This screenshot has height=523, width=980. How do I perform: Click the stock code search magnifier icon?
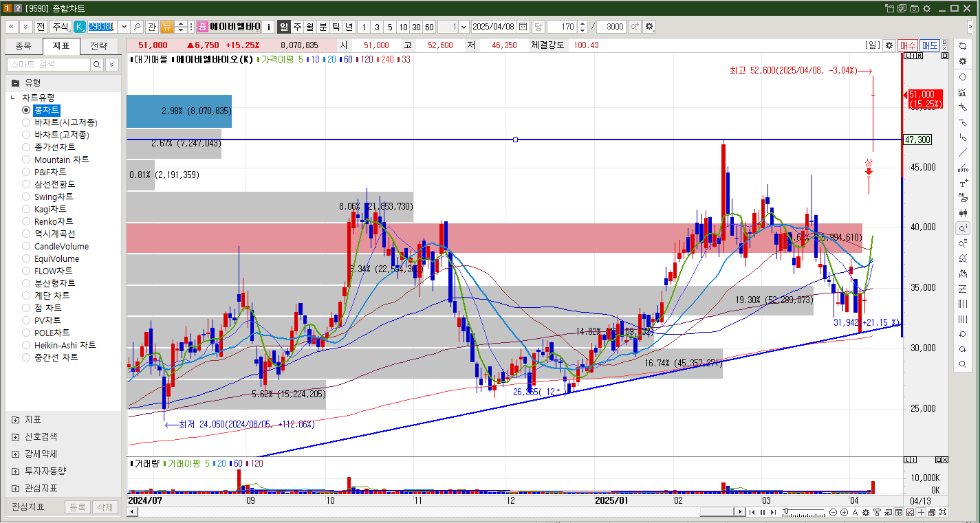coord(137,27)
